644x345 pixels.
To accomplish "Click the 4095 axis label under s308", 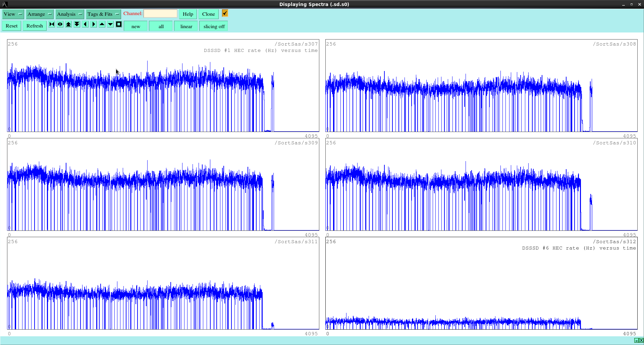I will pos(630,136).
